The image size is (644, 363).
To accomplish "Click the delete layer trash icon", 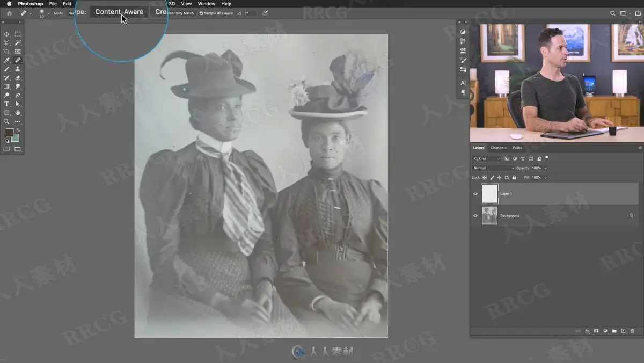I will [632, 331].
